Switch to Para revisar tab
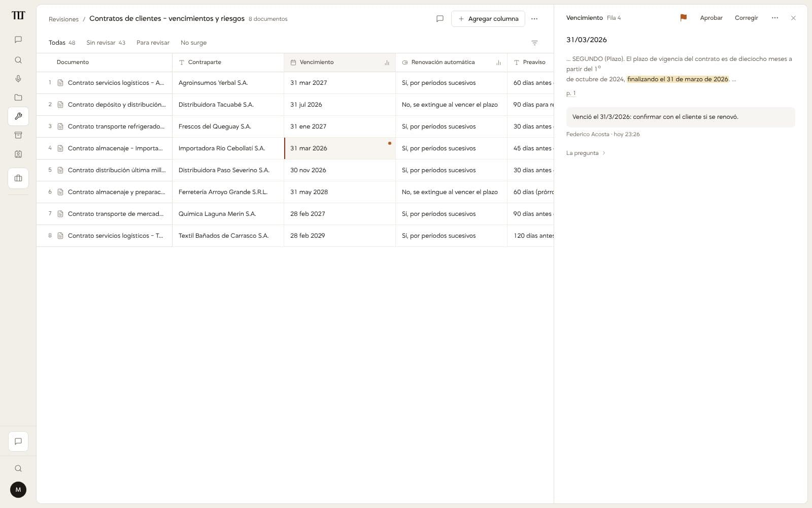This screenshot has width=812, height=508. click(153, 43)
